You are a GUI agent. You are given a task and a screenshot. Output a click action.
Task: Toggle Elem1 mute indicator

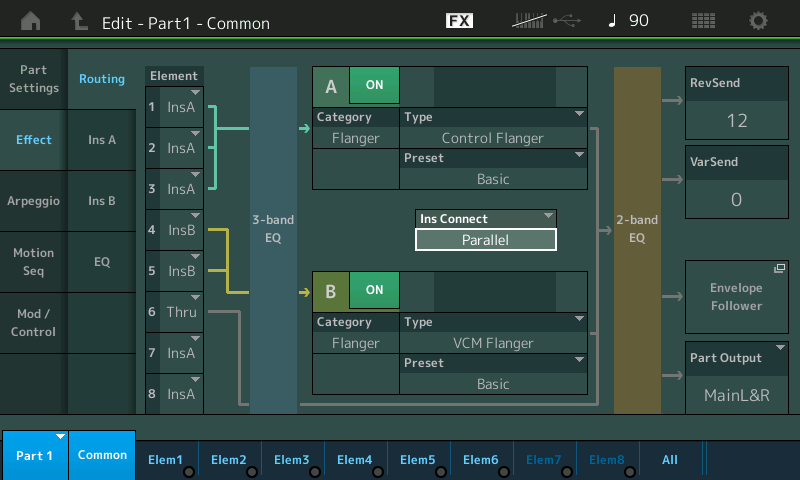click(x=189, y=472)
